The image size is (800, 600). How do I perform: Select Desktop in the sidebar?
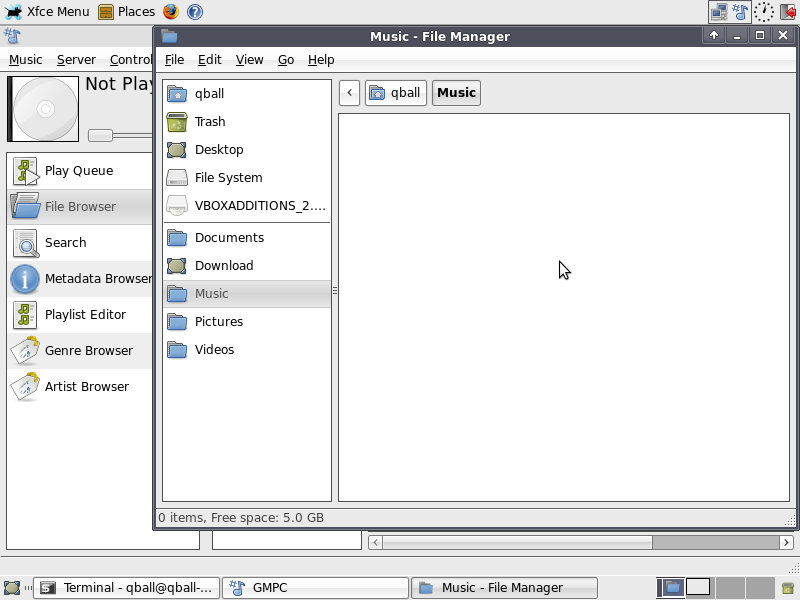247,149
